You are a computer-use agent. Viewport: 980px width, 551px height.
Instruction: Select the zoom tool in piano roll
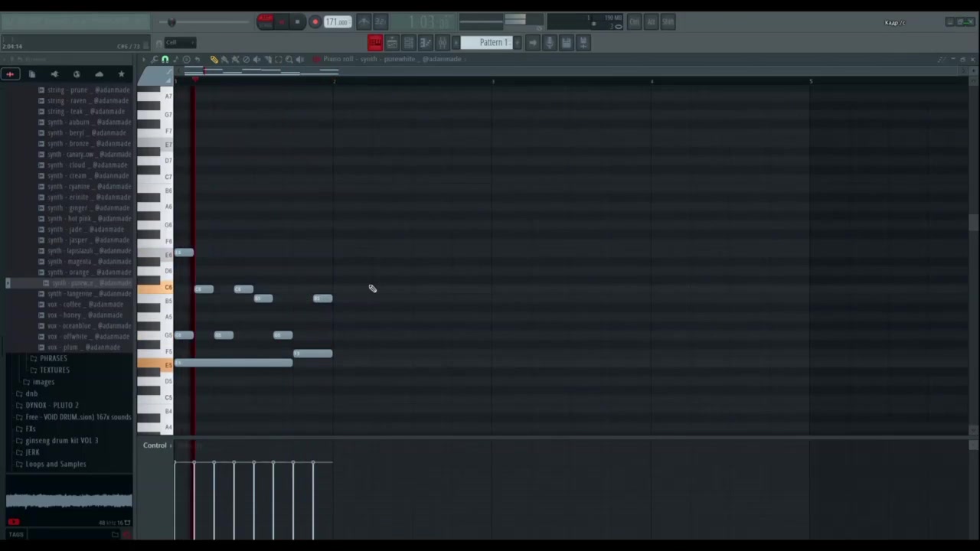(289, 60)
